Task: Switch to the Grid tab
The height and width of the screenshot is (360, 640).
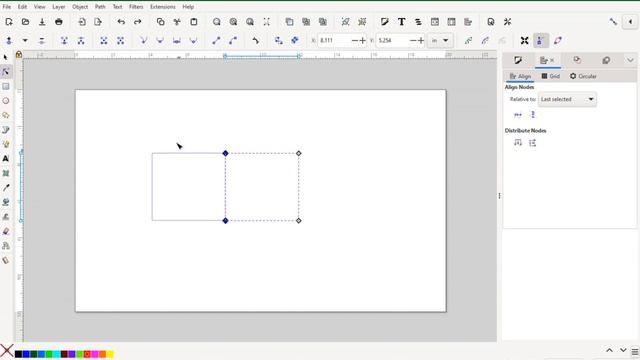Action: pos(551,76)
